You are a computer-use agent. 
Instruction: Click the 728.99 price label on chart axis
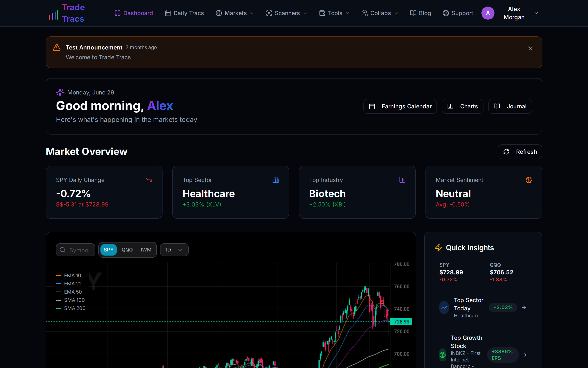401,322
